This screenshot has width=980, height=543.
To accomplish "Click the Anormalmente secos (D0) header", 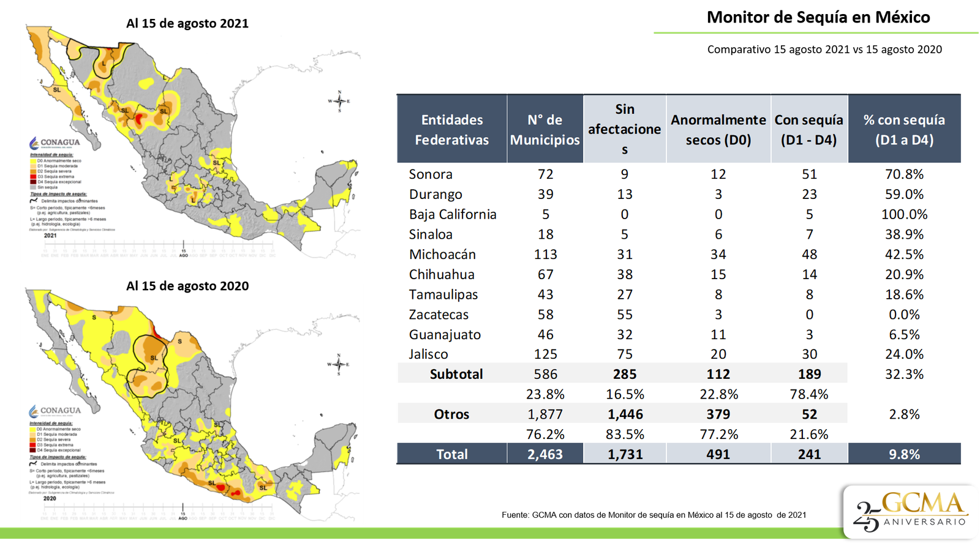I will (718, 129).
